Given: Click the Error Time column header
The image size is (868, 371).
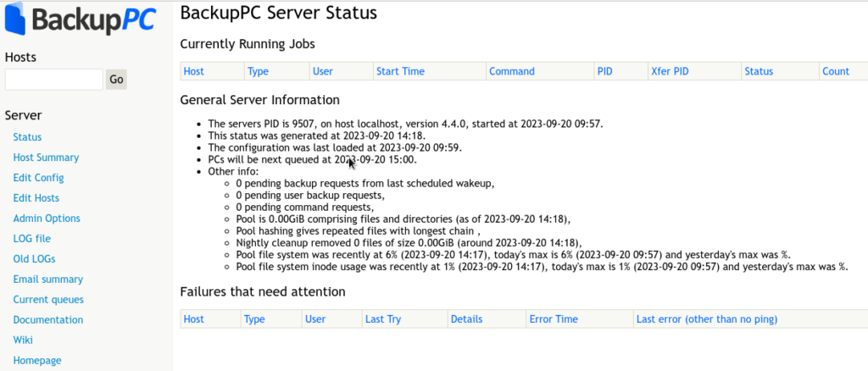Looking at the screenshot, I should click(554, 319).
